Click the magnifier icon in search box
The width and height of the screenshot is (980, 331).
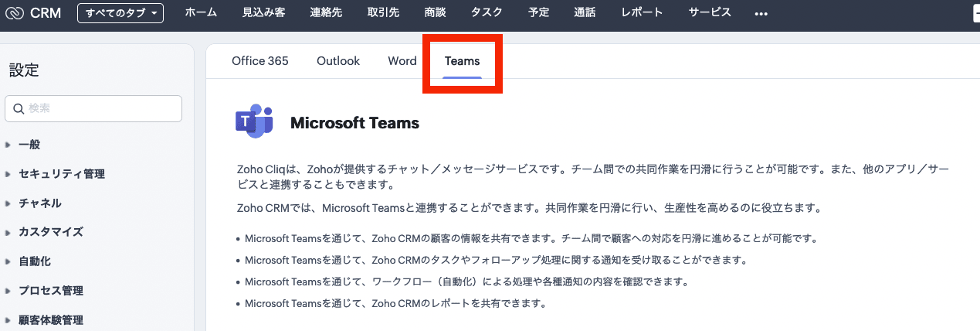click(19, 109)
